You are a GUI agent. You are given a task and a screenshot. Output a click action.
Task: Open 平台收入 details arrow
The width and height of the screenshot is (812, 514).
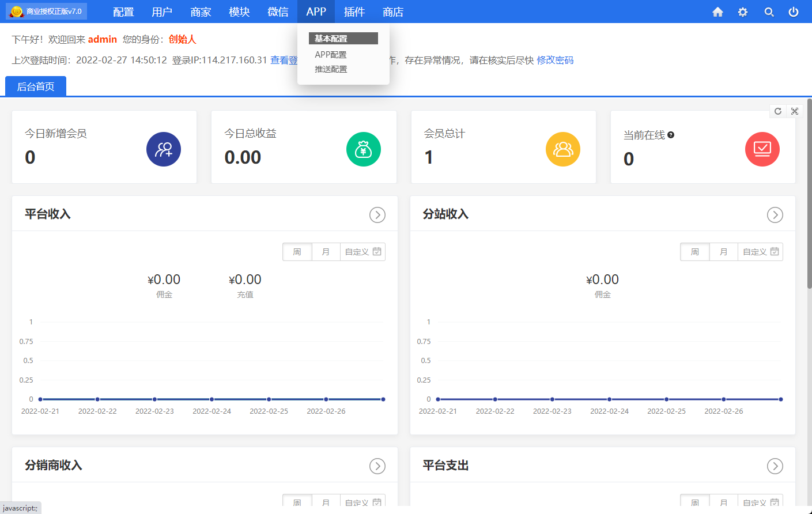(x=377, y=215)
